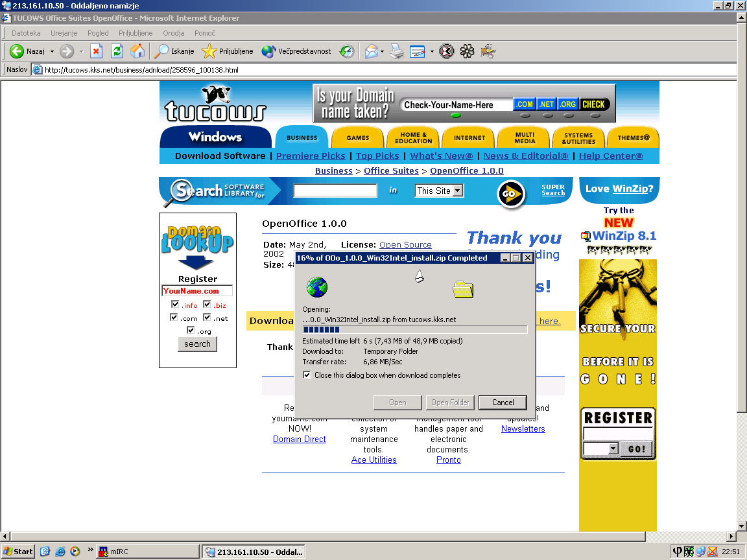This screenshot has width=747, height=560.
Task: Open the Orodja menu
Action: (174, 33)
